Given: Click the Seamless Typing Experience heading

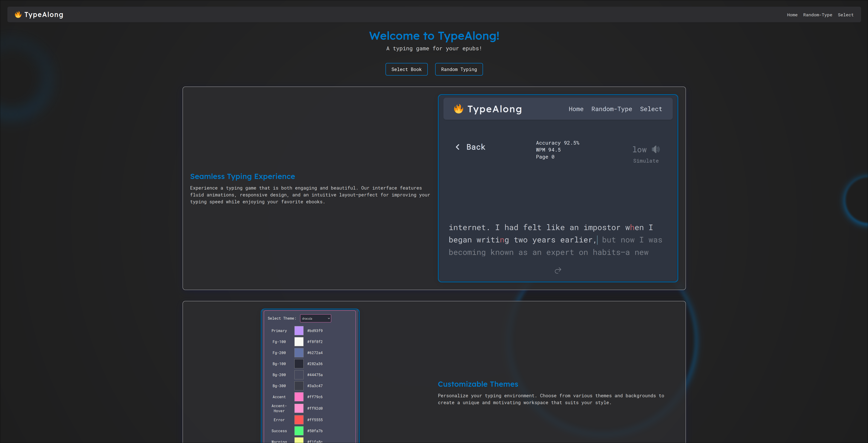Looking at the screenshot, I should (242, 176).
